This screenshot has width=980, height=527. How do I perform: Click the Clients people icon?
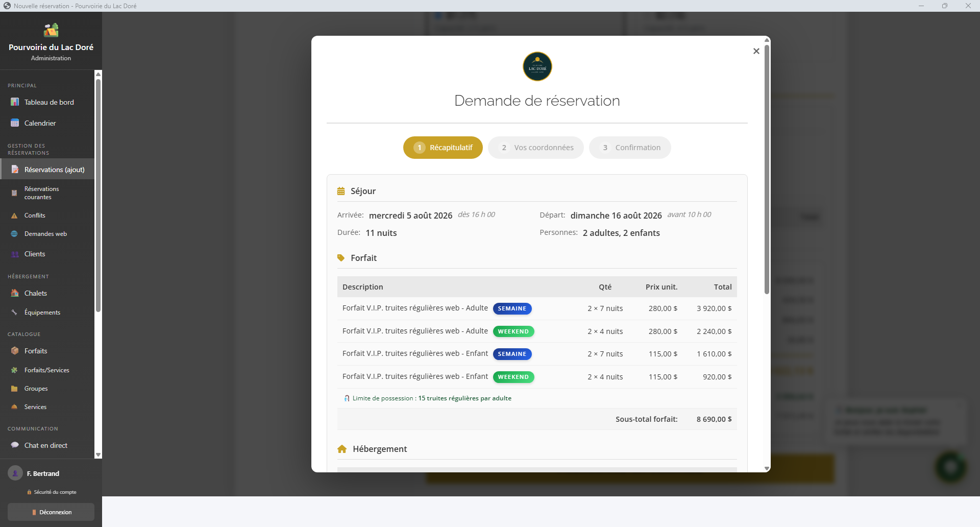(x=15, y=254)
